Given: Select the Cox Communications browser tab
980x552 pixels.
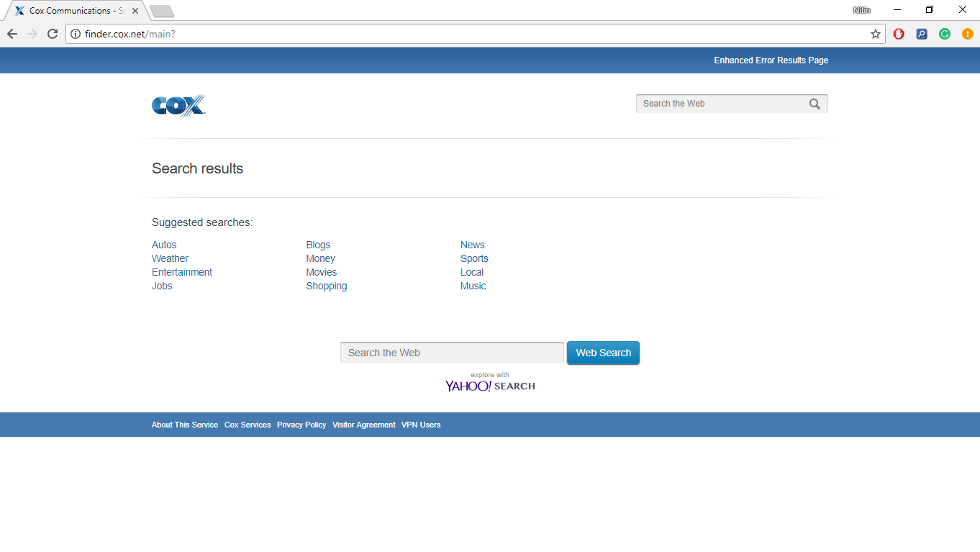Looking at the screenshot, I should coord(72,11).
